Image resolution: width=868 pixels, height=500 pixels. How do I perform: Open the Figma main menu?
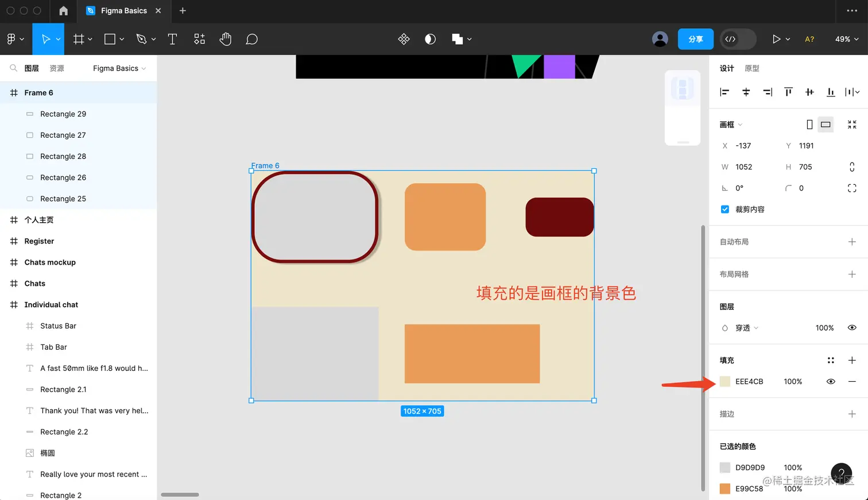tap(11, 39)
